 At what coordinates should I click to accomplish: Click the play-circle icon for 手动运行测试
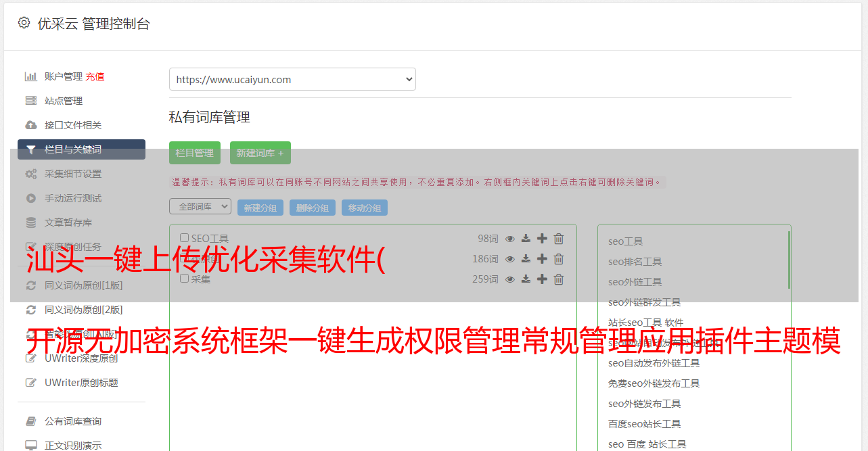(x=31, y=198)
